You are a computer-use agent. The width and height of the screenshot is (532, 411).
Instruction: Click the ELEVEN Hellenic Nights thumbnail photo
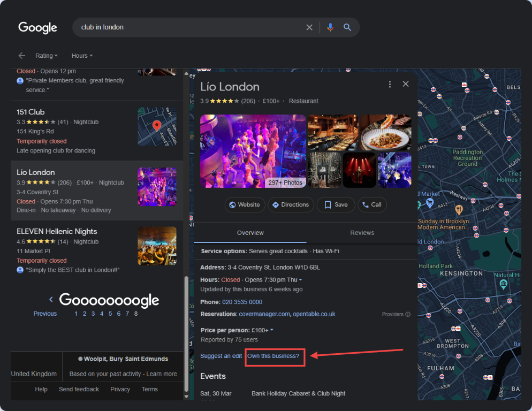point(157,246)
